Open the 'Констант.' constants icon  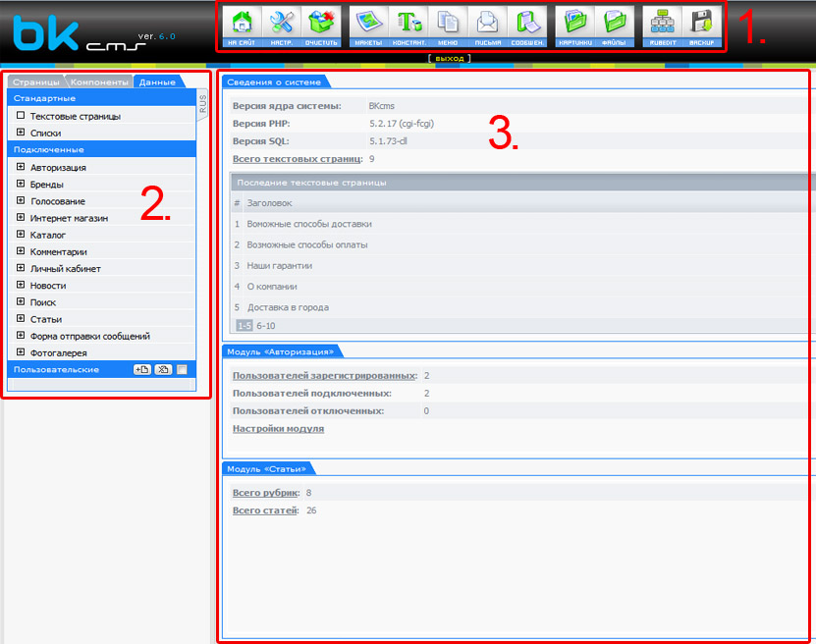[408, 27]
